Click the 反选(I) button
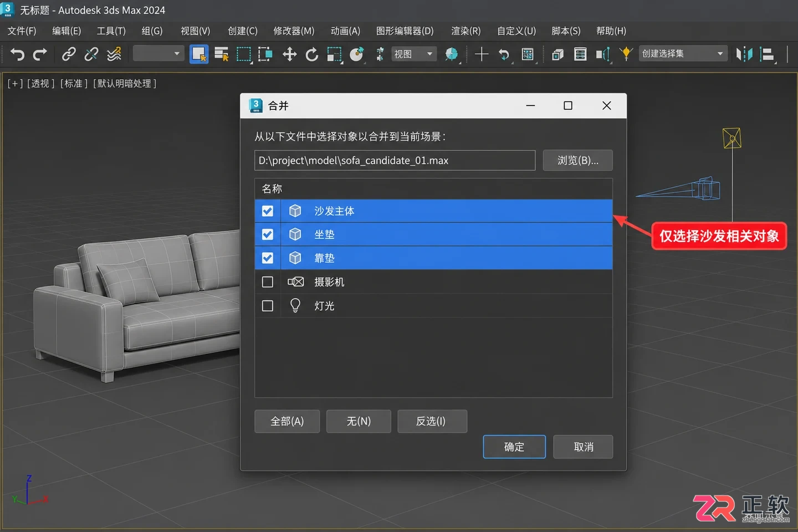 432,421
